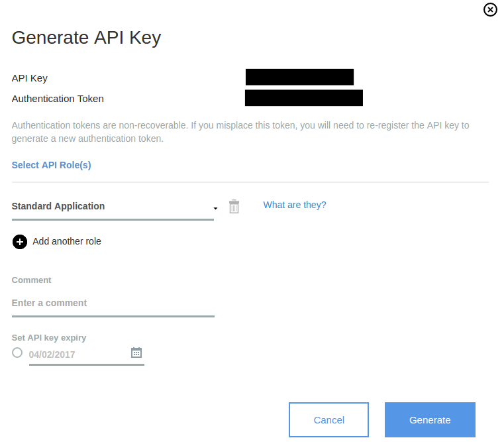504x442 pixels.
Task: Click the 'Set API key expiry' label
Action: [x=49, y=337]
